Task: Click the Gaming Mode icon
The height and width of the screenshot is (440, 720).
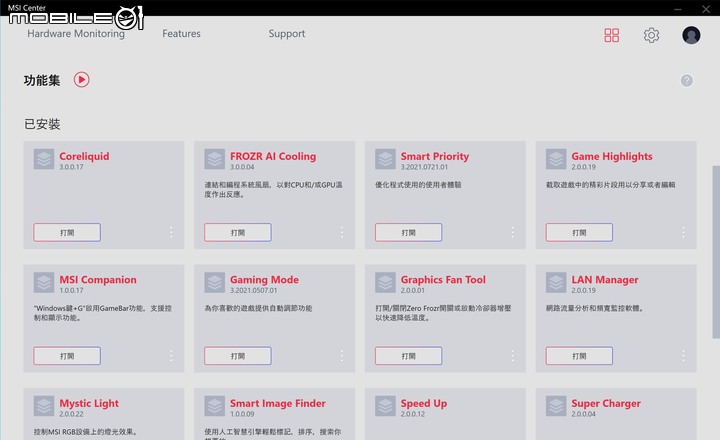Action: coord(214,283)
